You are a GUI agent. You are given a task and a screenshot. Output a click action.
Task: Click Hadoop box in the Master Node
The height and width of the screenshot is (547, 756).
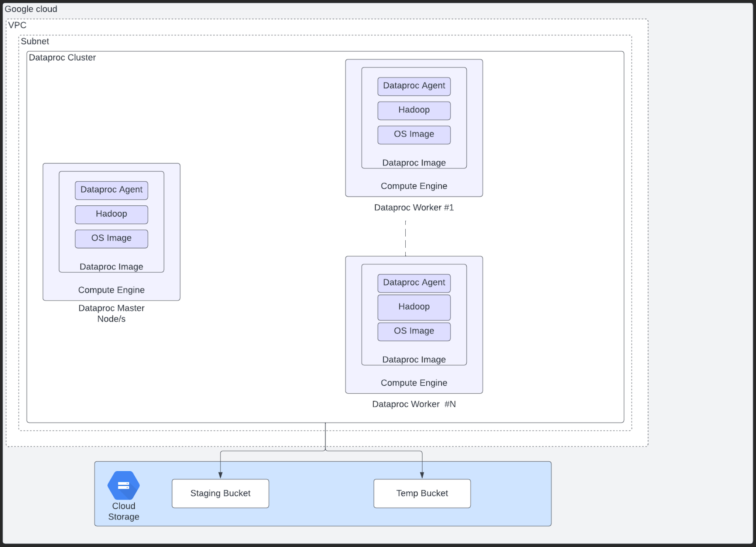(111, 215)
